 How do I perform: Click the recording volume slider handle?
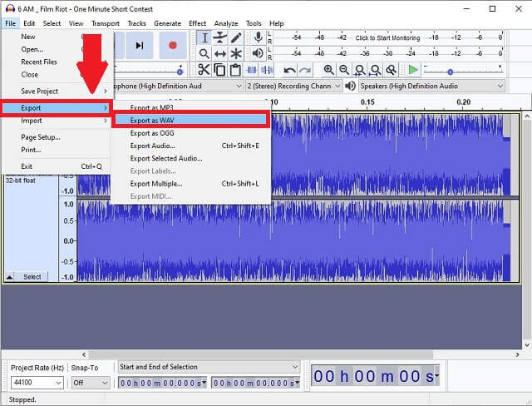(x=180, y=72)
